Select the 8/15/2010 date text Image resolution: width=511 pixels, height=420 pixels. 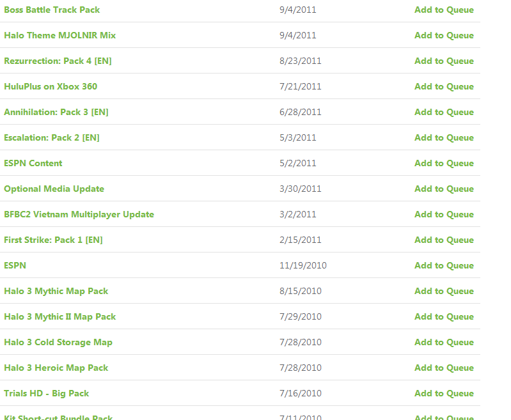(301, 291)
